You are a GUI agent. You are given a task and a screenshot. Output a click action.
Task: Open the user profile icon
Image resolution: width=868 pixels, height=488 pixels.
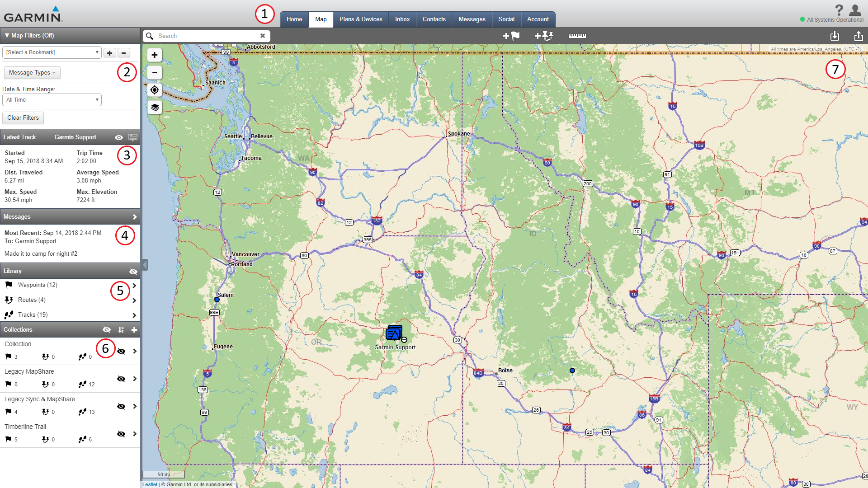coord(855,10)
